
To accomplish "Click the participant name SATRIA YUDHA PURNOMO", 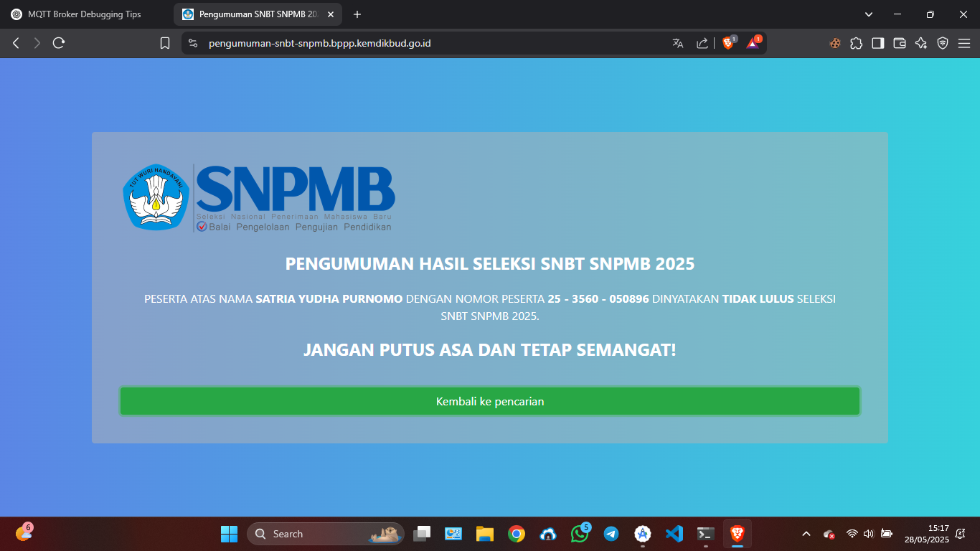I will click(329, 298).
